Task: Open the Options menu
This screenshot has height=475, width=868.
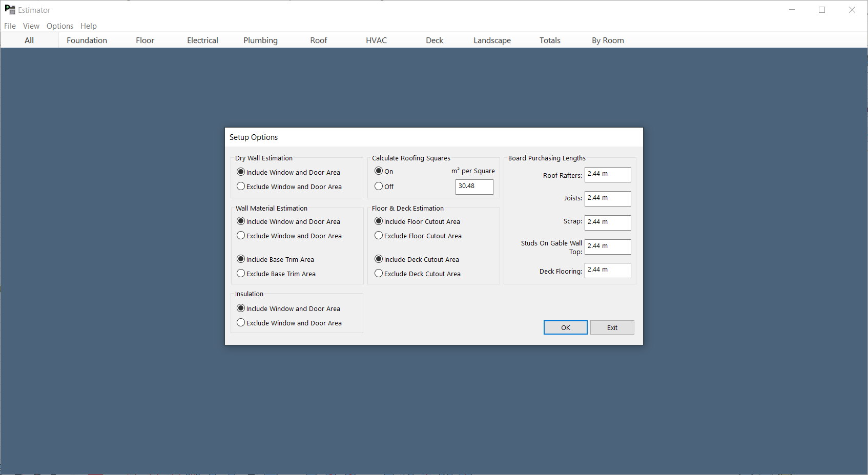Action: (x=59, y=26)
